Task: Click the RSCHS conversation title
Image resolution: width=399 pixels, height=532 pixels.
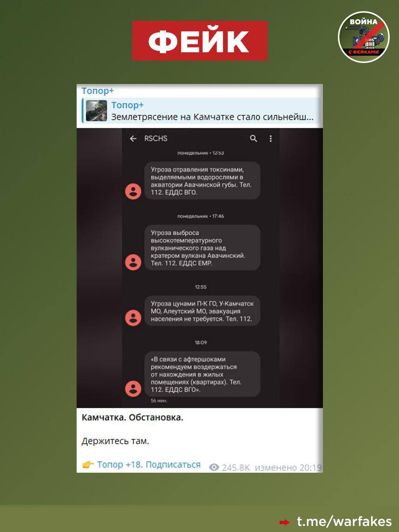Action: click(x=156, y=139)
